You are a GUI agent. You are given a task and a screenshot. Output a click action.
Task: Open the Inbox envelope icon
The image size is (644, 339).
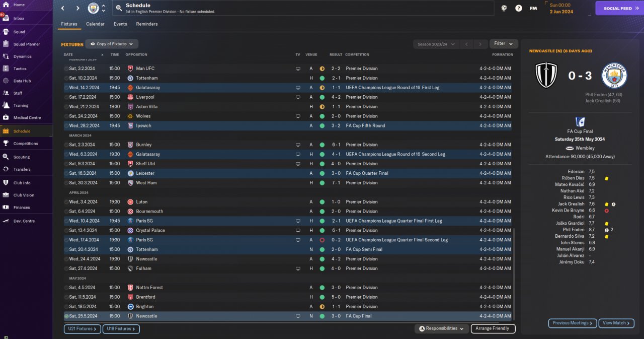coord(6,18)
